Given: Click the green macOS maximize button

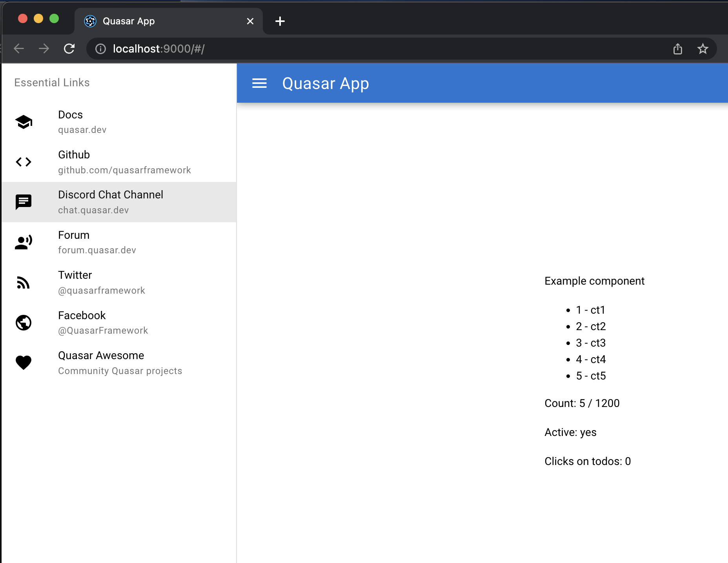Looking at the screenshot, I should [54, 18].
